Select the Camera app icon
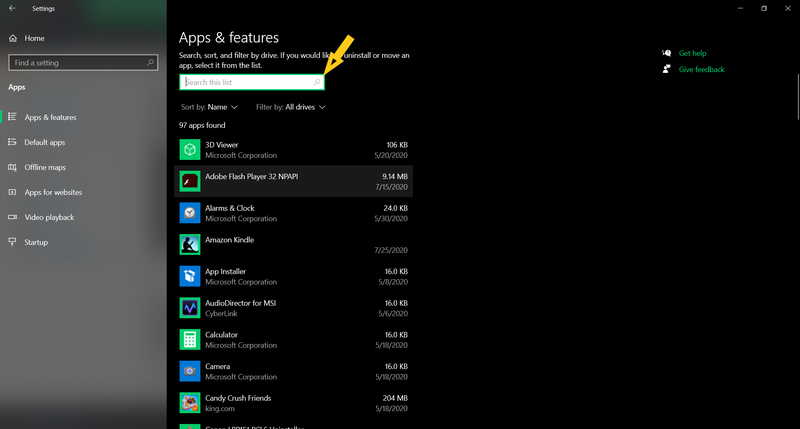The height and width of the screenshot is (429, 800). [x=190, y=371]
